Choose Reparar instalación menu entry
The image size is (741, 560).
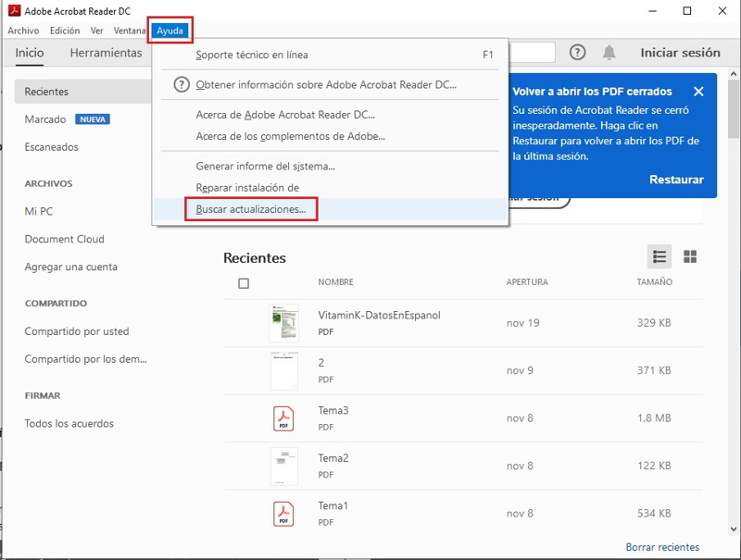pyautogui.click(x=247, y=188)
